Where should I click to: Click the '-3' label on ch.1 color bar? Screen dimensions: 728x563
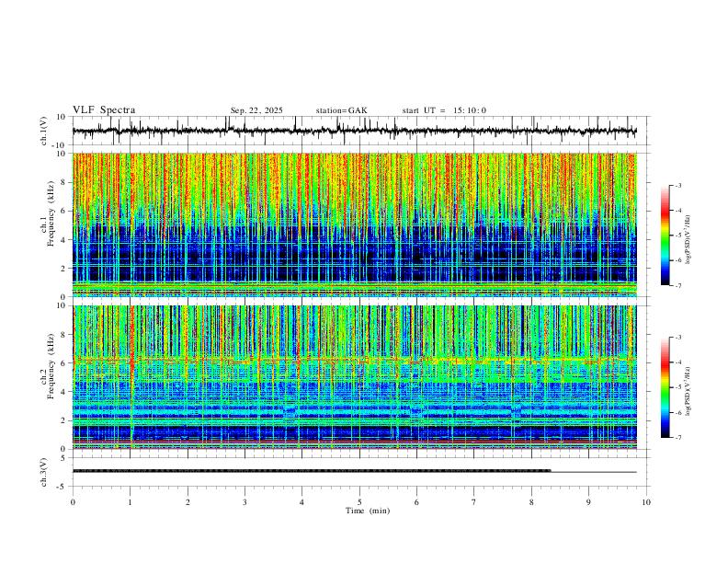(677, 185)
